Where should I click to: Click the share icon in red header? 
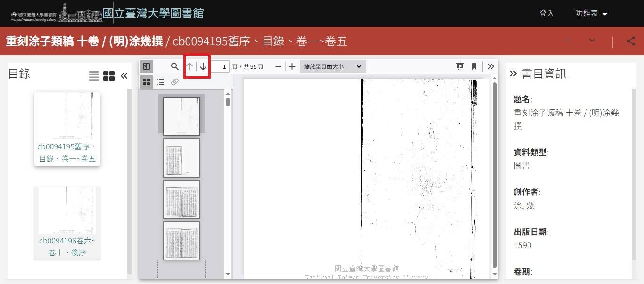(x=631, y=41)
